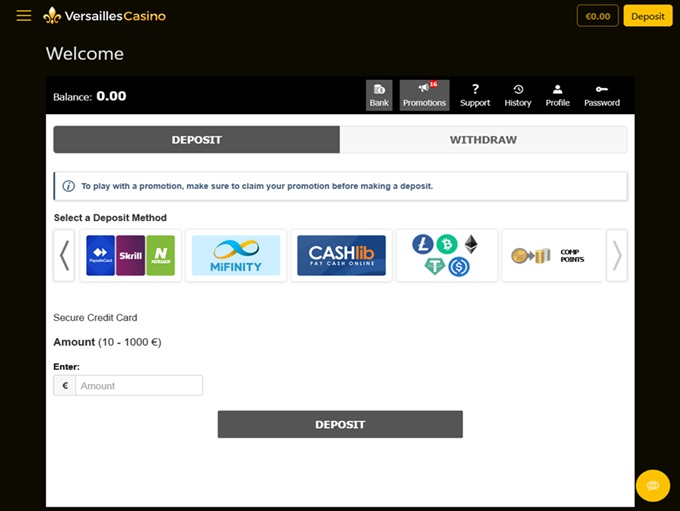Select Comp Points option
The image size is (680, 511).
(x=551, y=256)
